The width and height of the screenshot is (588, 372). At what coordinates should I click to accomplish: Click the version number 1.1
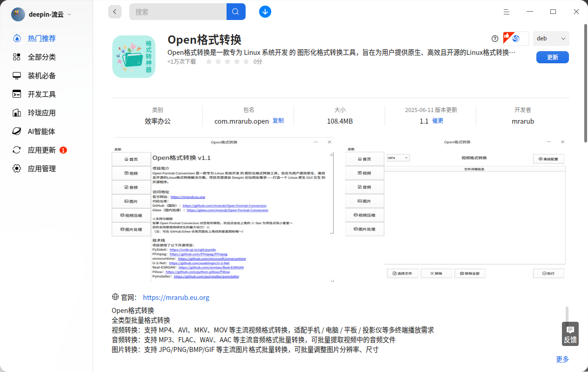(424, 121)
